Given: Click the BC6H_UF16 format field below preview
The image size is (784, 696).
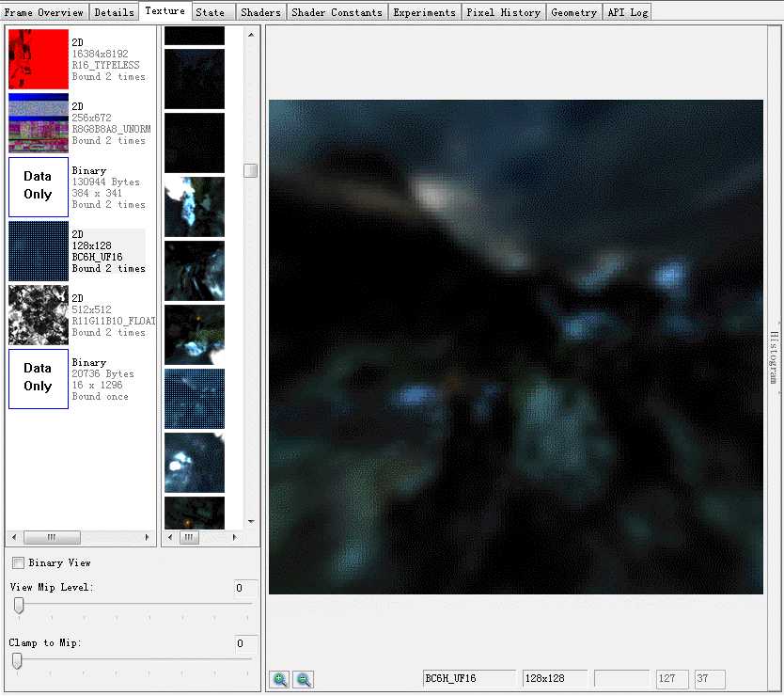Looking at the screenshot, I should pyautogui.click(x=468, y=679).
